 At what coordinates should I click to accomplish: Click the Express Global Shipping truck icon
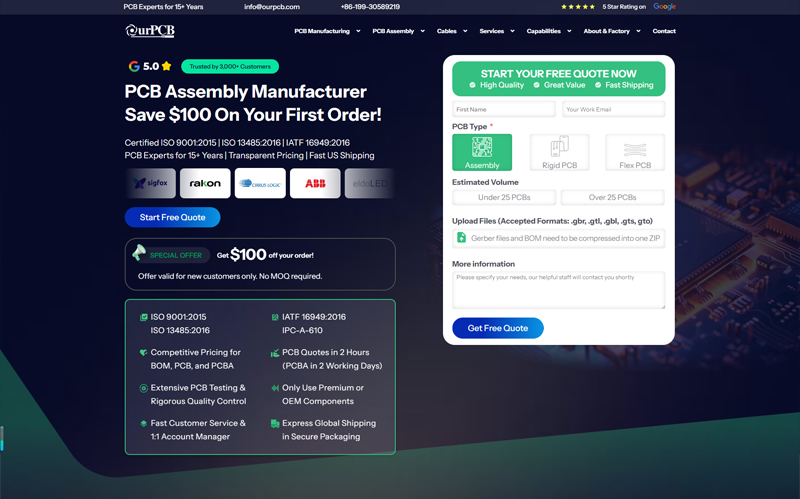tap(275, 423)
